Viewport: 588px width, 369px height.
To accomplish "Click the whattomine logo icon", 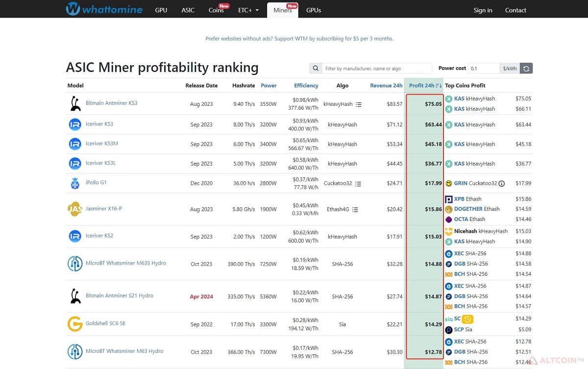I will [73, 9].
